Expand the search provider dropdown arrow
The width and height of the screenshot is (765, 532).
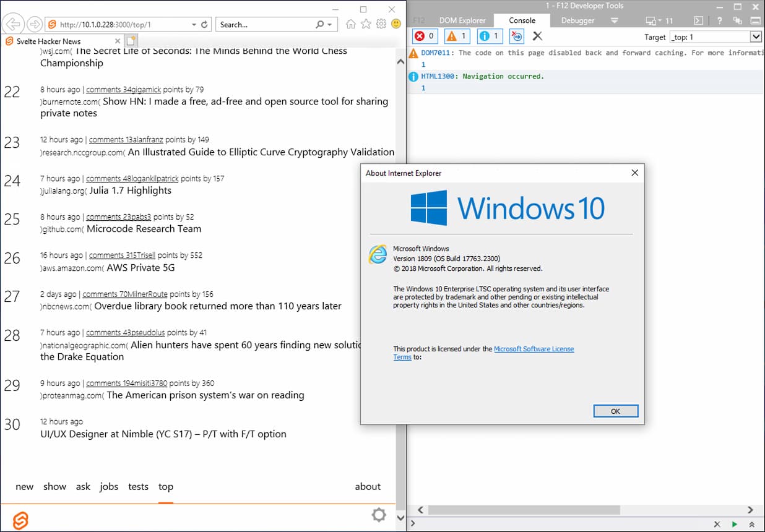point(330,25)
